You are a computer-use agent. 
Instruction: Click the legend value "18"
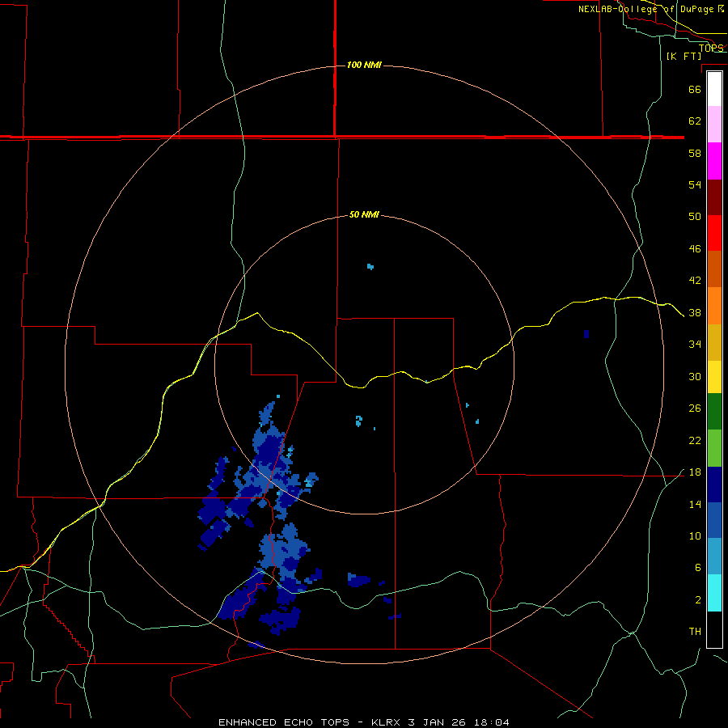(x=695, y=472)
